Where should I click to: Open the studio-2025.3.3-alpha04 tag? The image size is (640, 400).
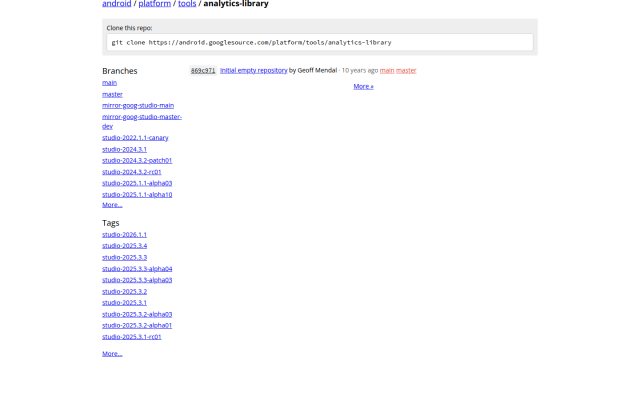137,269
